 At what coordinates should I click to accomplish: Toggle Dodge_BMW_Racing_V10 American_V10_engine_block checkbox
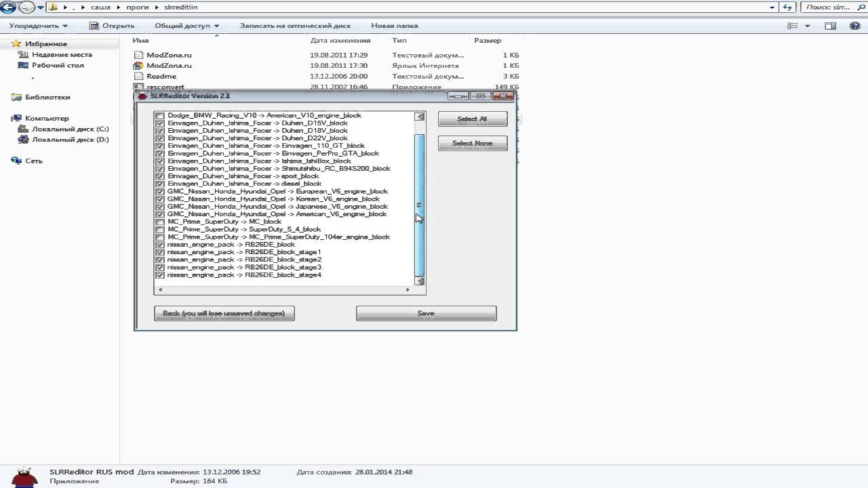tap(160, 116)
